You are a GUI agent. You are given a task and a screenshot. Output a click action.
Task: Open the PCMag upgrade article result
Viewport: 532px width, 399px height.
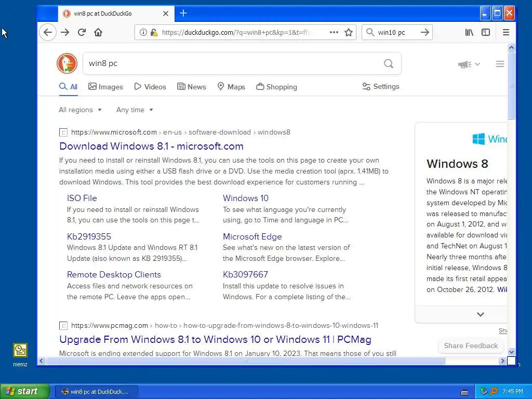tap(215, 339)
